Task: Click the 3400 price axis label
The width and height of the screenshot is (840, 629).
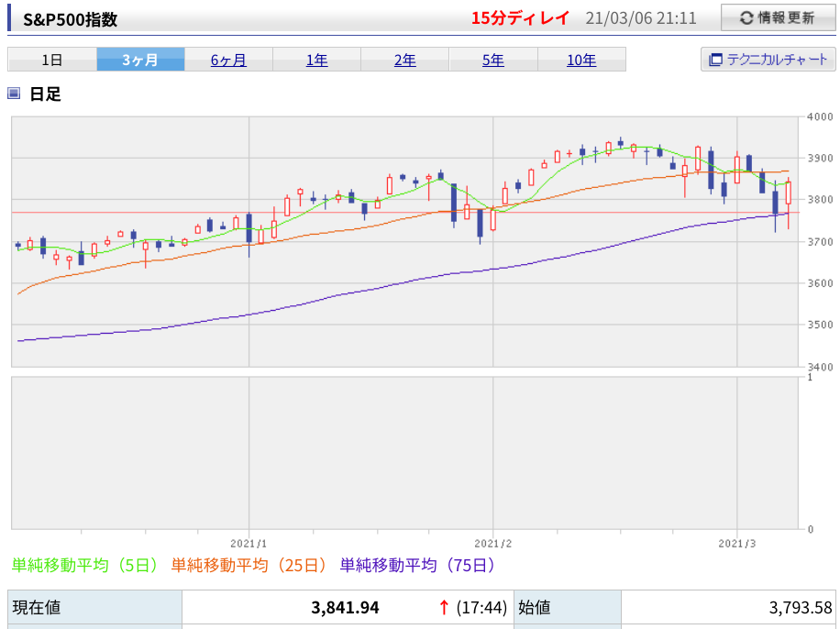Action: [x=820, y=367]
